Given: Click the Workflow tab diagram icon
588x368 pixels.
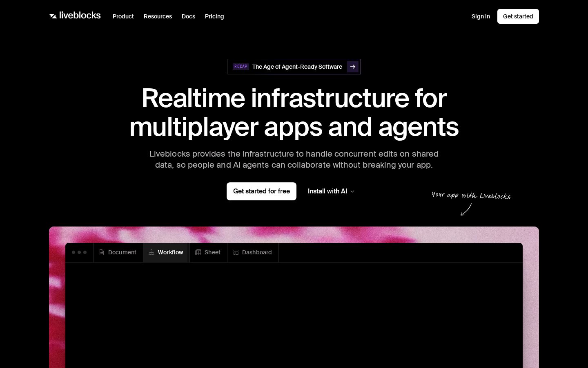Looking at the screenshot, I should [151, 252].
